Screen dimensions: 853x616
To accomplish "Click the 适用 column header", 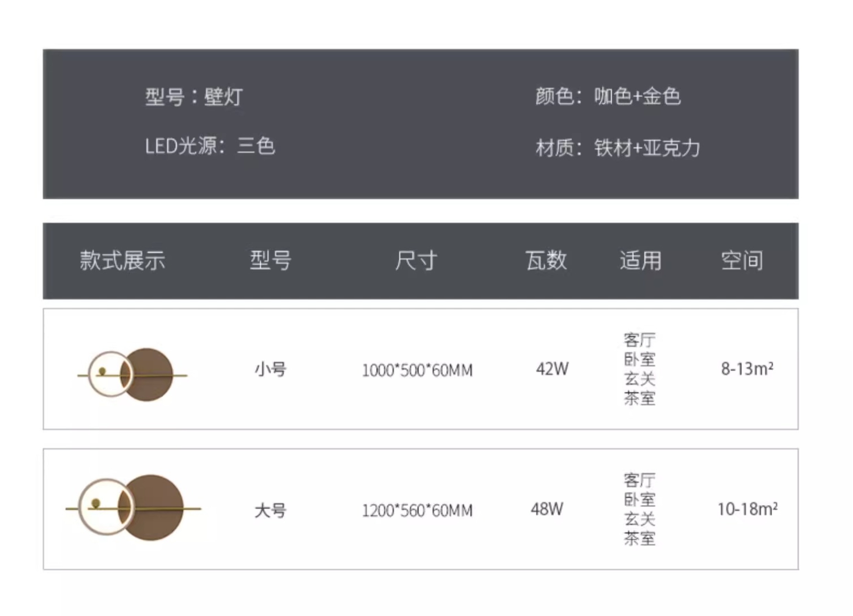I will 640,260.
